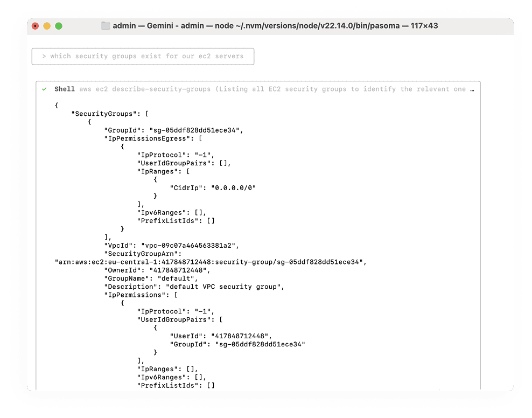
Task: Click the green checkmark beside Shell
Action: click(x=44, y=89)
